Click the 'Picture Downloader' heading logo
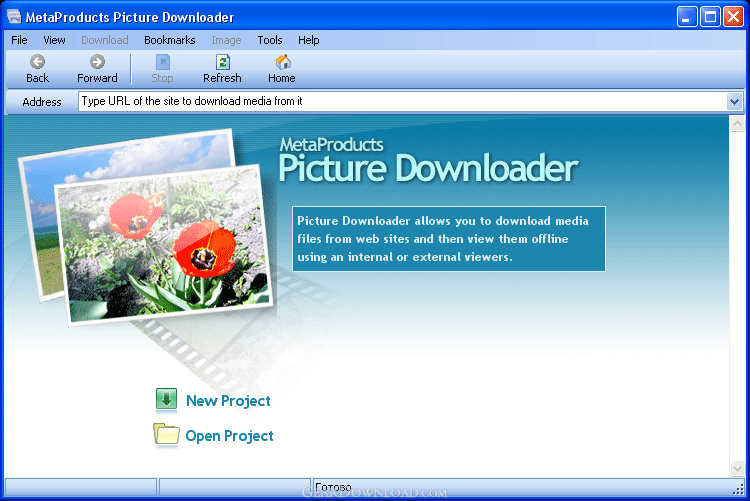Viewport: 750px width, 501px height. tap(428, 168)
